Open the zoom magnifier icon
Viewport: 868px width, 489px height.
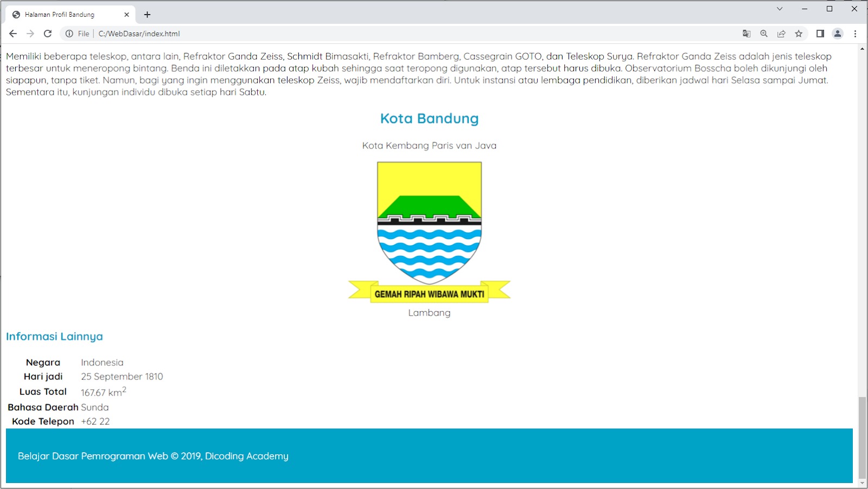click(764, 34)
